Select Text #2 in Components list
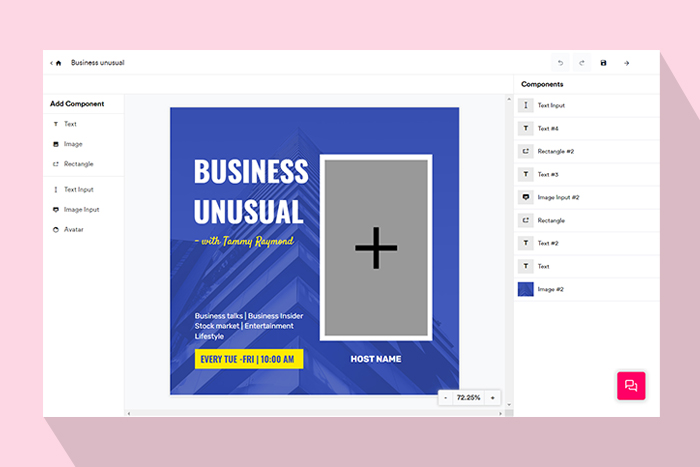This screenshot has height=467, width=700. point(587,243)
